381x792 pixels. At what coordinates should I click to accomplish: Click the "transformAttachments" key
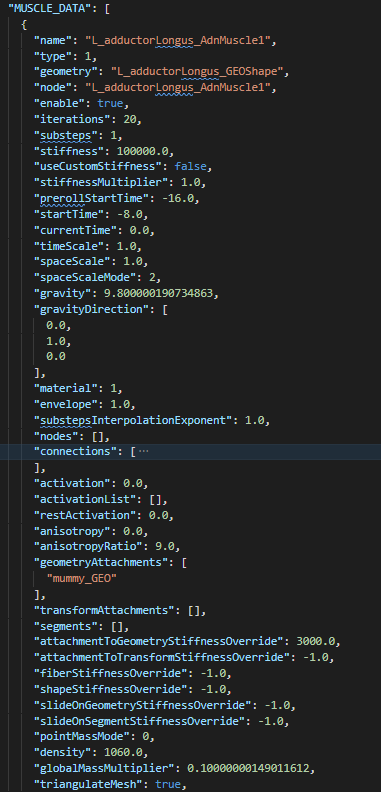click(104, 611)
